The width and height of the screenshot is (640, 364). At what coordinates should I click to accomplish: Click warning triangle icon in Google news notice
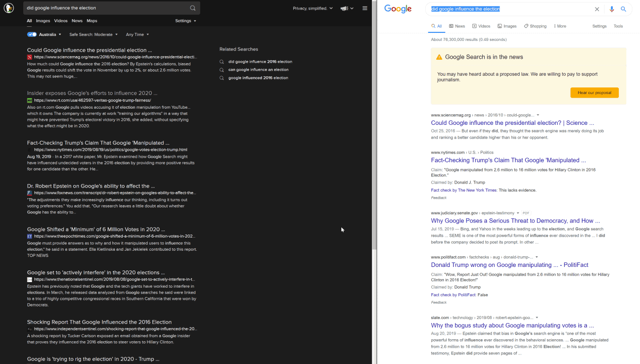tap(439, 57)
